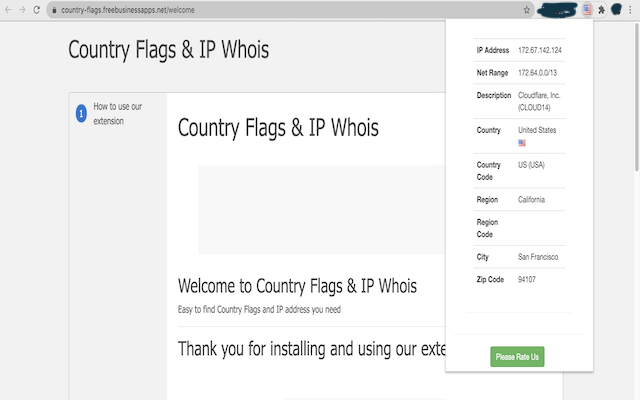Click the US flag icon under United States
This screenshot has height=400, width=640.
point(522,143)
